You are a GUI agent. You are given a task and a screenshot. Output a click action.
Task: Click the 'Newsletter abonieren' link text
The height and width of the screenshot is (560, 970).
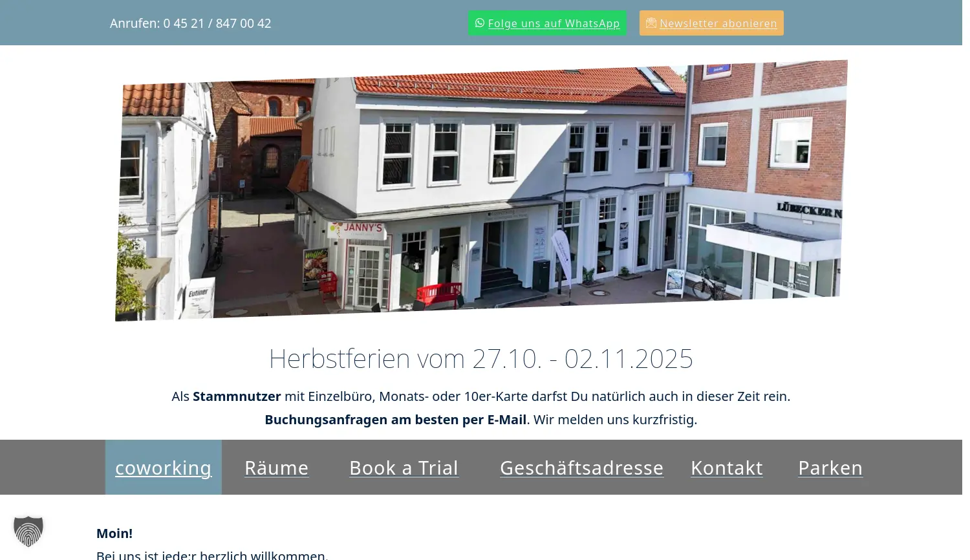[718, 24]
